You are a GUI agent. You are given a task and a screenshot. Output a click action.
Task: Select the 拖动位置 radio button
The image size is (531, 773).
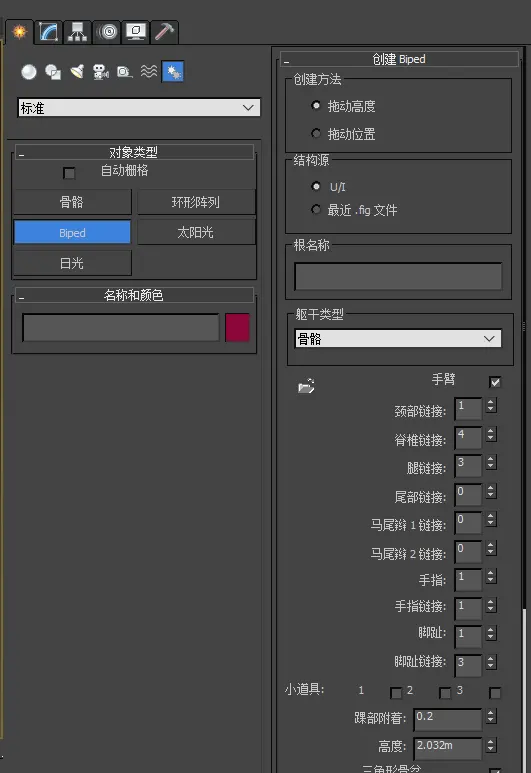(316, 133)
